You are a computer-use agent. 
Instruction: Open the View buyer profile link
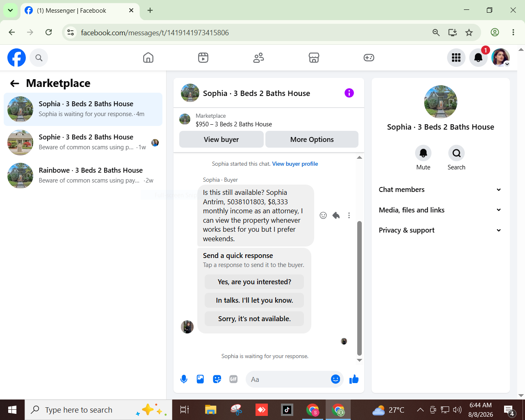295,164
